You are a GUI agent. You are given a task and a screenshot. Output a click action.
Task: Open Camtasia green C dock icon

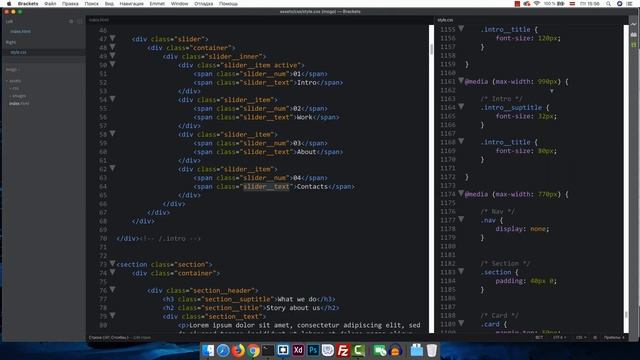point(358,350)
